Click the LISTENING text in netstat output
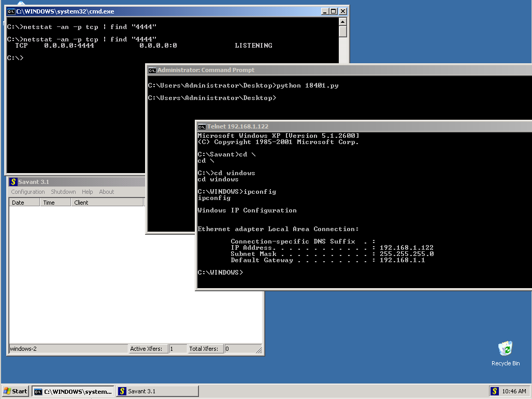The image size is (532, 399). 253,46
